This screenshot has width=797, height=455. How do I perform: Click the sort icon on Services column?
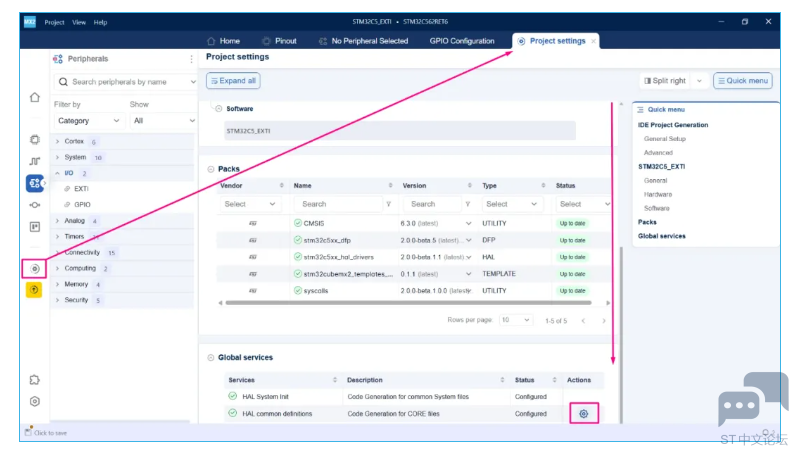[334, 380]
